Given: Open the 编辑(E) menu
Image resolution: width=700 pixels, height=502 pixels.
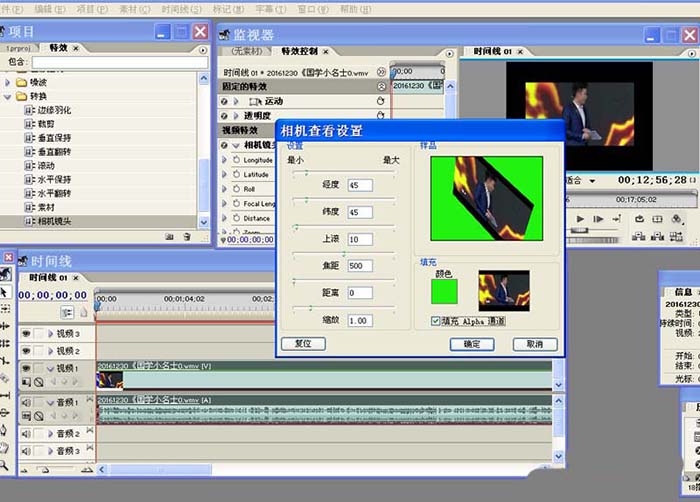Looking at the screenshot, I should [50, 8].
